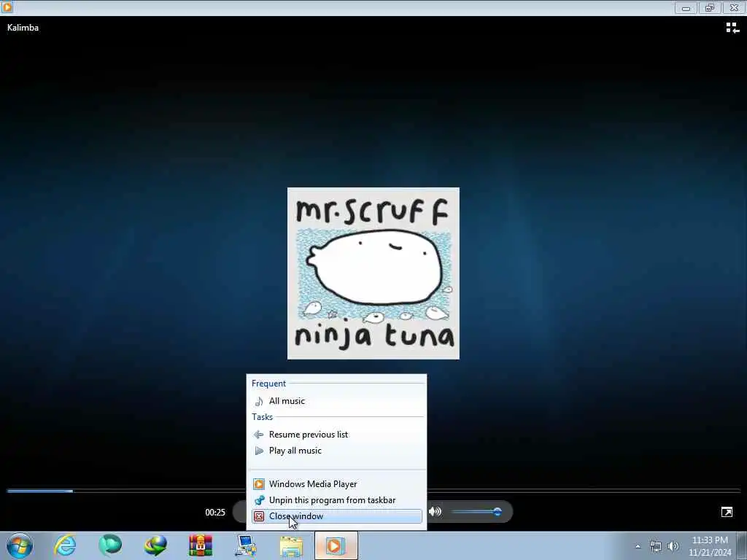Viewport: 747px width, 560px height.
Task: Open the computer monitor taskbar app
Action: point(246,545)
